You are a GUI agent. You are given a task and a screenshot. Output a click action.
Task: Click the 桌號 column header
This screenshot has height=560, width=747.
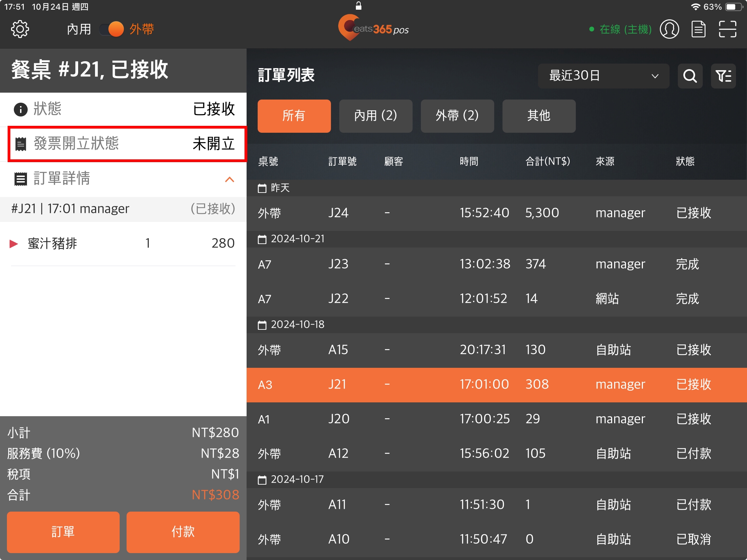click(x=268, y=161)
